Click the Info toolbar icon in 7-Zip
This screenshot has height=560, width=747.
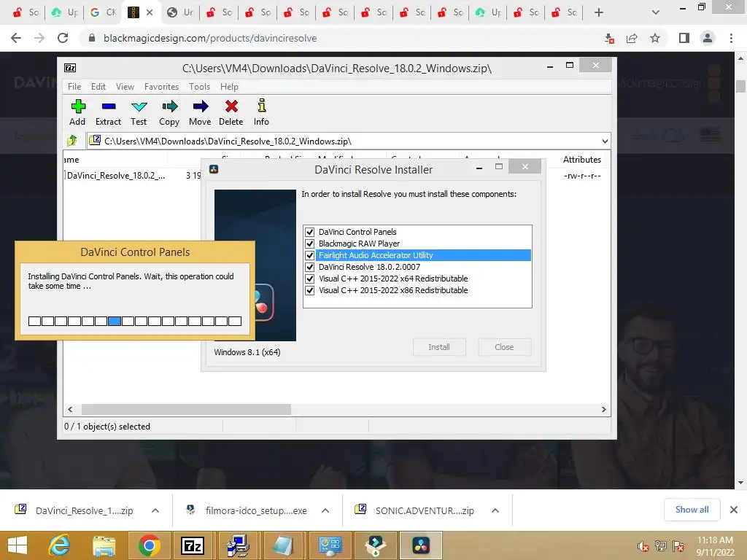click(x=262, y=105)
